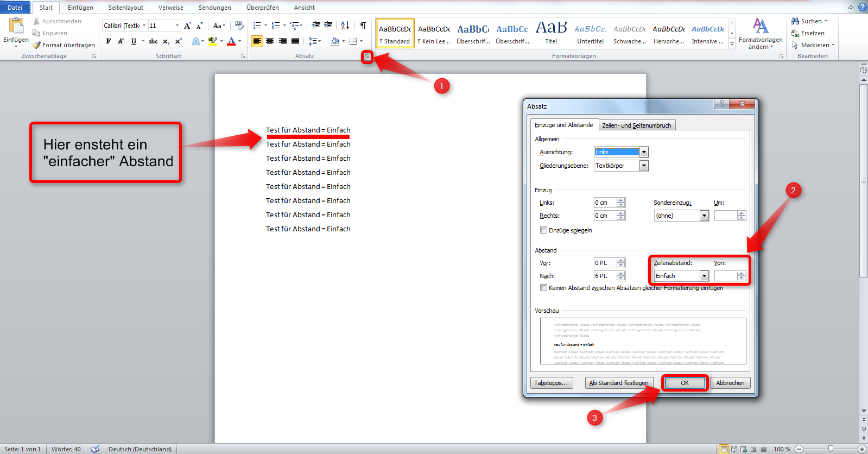Click Als Standard festlegen button
The height and width of the screenshot is (454, 868).
619,383
